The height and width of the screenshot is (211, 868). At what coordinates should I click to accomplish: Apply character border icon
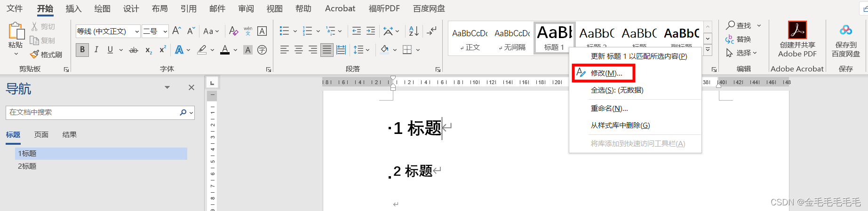(262, 31)
